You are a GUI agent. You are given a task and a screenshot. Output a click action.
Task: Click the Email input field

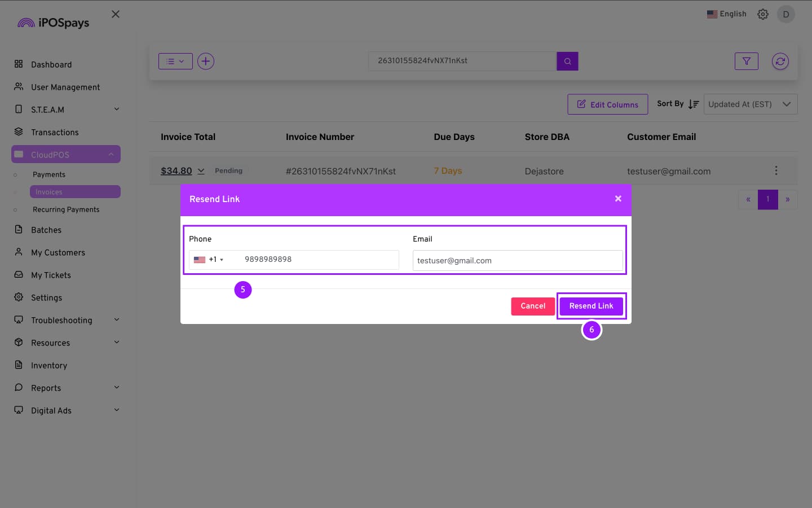tap(517, 261)
